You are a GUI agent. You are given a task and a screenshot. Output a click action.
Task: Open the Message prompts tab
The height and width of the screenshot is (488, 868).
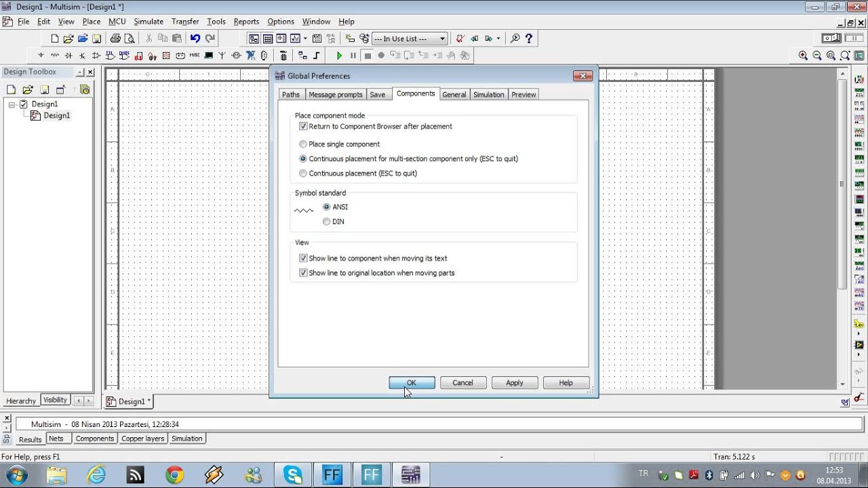(x=336, y=95)
